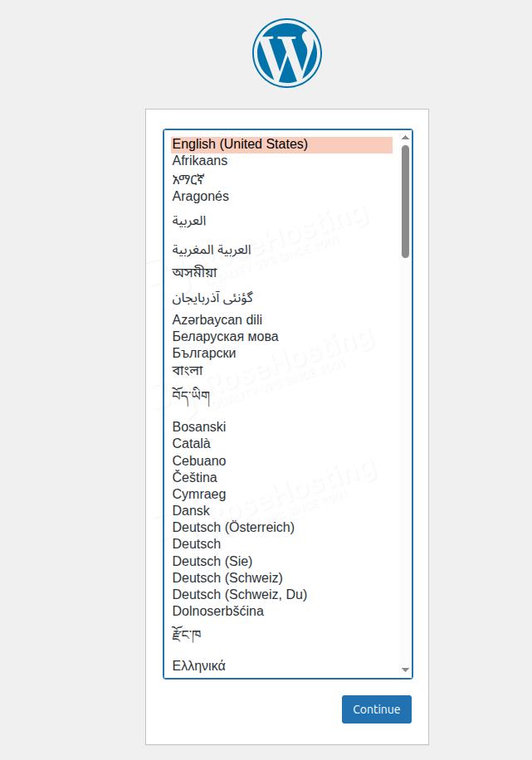532x760 pixels.
Task: Pick Azərbaycan dili language
Action: coord(282,320)
